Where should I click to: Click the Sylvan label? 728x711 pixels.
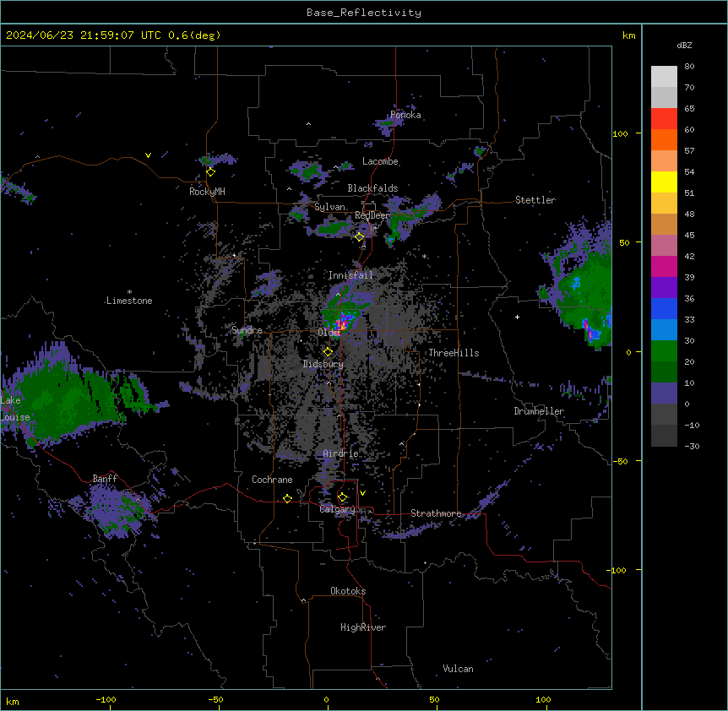(329, 207)
